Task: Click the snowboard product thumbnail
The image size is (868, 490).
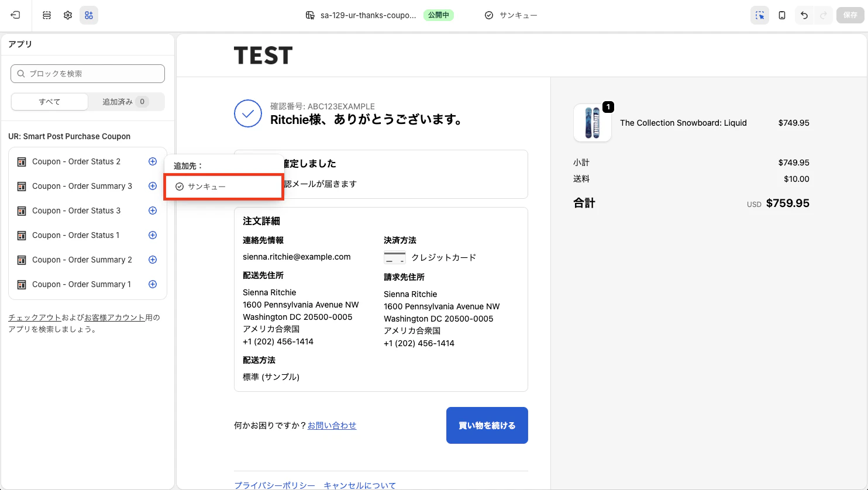Action: click(x=593, y=123)
